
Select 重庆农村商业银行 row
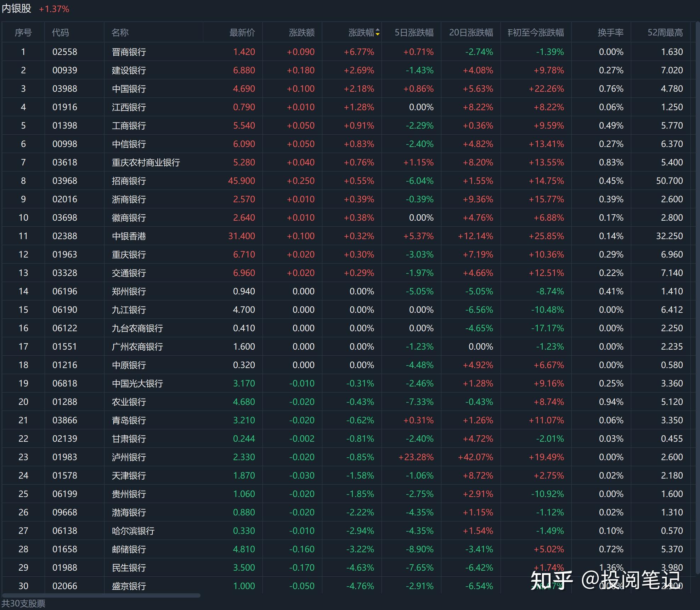tap(146, 163)
